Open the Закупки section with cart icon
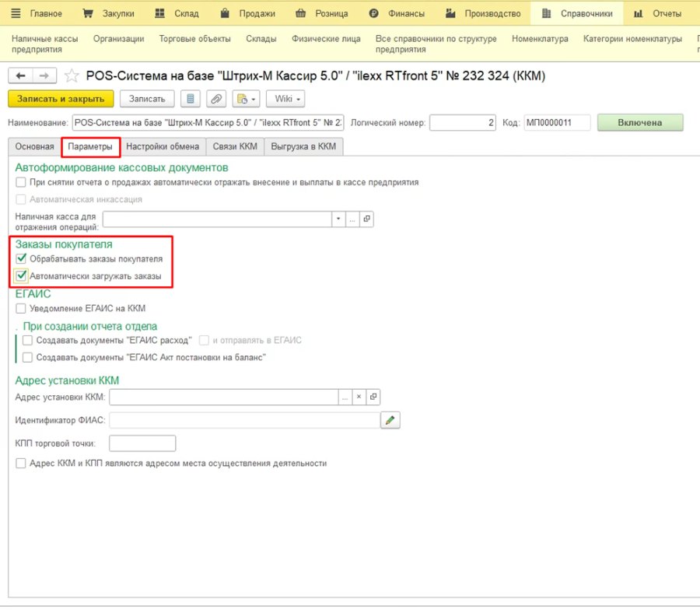This screenshot has height=613, width=700. coord(108,13)
